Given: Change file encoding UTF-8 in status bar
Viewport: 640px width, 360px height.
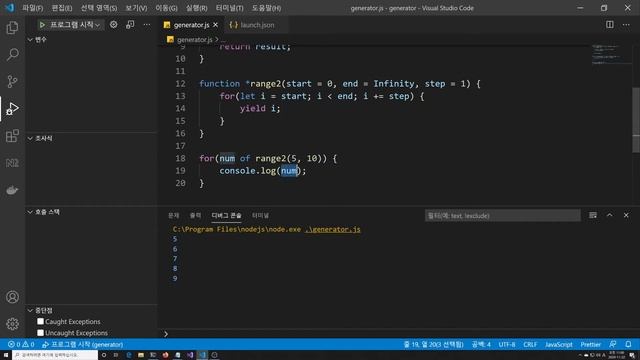Looking at the screenshot, I should pos(507,344).
